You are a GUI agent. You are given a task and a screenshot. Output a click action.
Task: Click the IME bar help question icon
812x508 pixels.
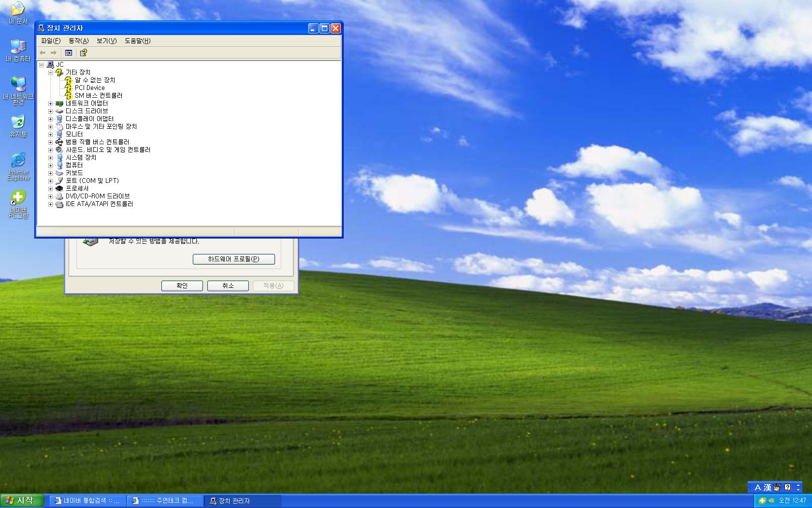(x=788, y=487)
